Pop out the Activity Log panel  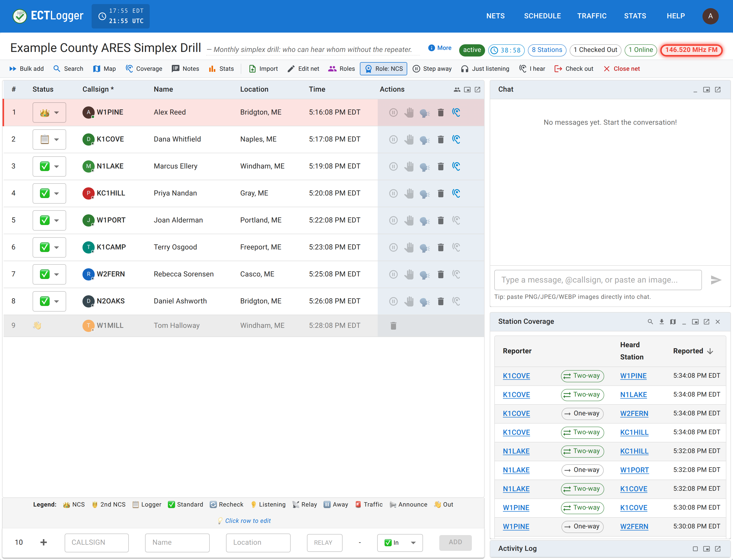pos(718,549)
